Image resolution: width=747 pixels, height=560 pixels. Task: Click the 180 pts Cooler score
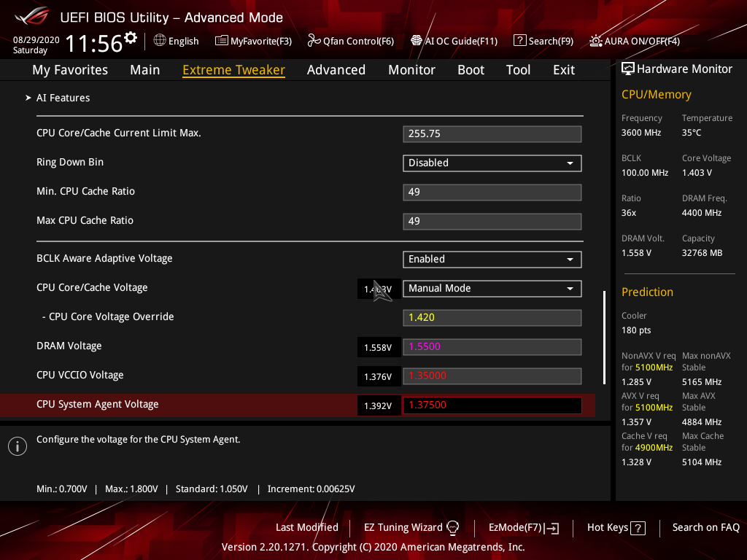(636, 330)
